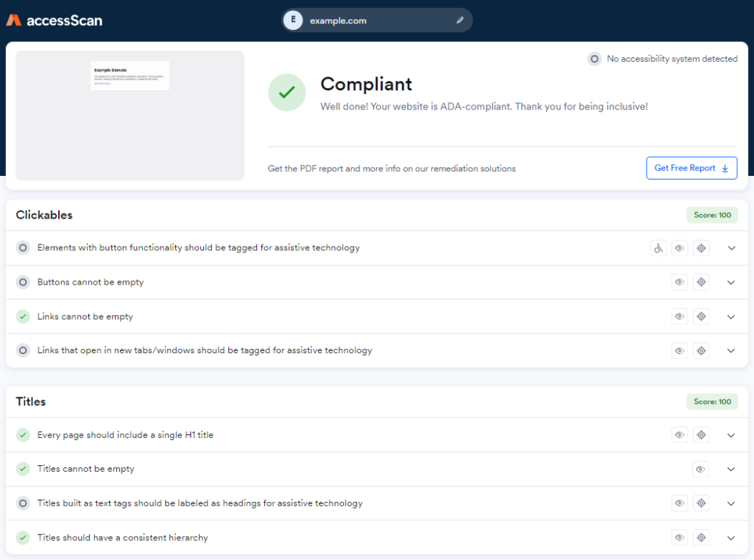Click target icon on 'Links cannot be empty' row

pyautogui.click(x=702, y=316)
